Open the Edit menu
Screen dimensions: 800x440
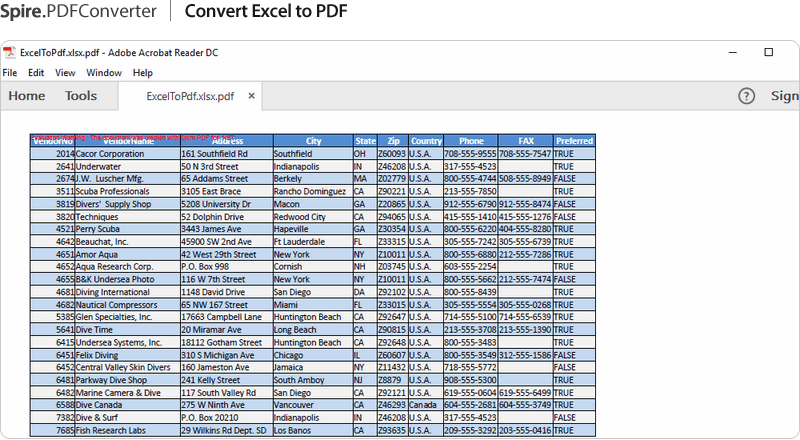(36, 72)
